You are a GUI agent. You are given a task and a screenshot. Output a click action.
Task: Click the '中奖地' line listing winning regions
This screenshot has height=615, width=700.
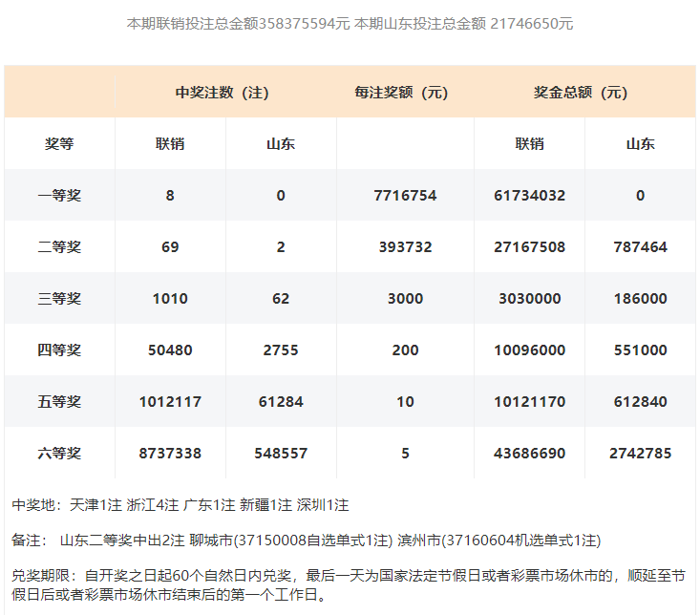(x=180, y=505)
